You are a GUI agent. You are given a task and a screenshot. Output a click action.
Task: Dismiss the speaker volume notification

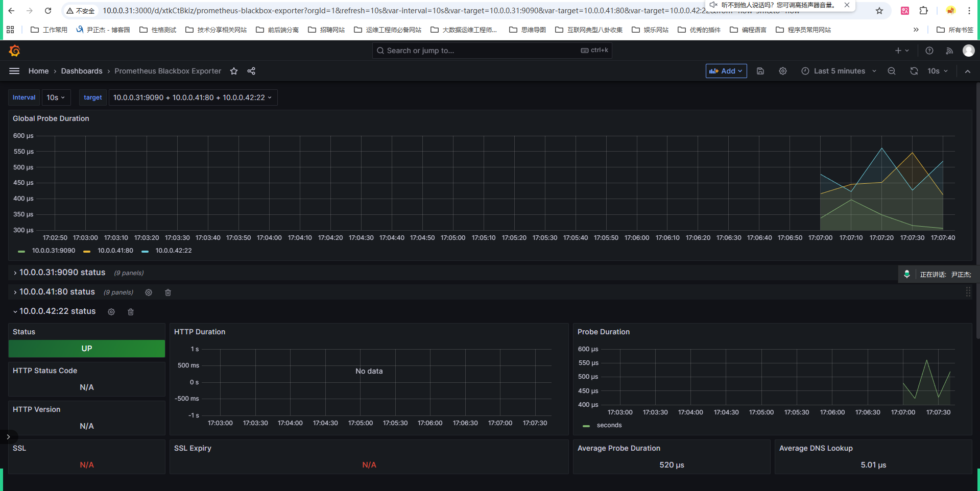[x=847, y=5]
